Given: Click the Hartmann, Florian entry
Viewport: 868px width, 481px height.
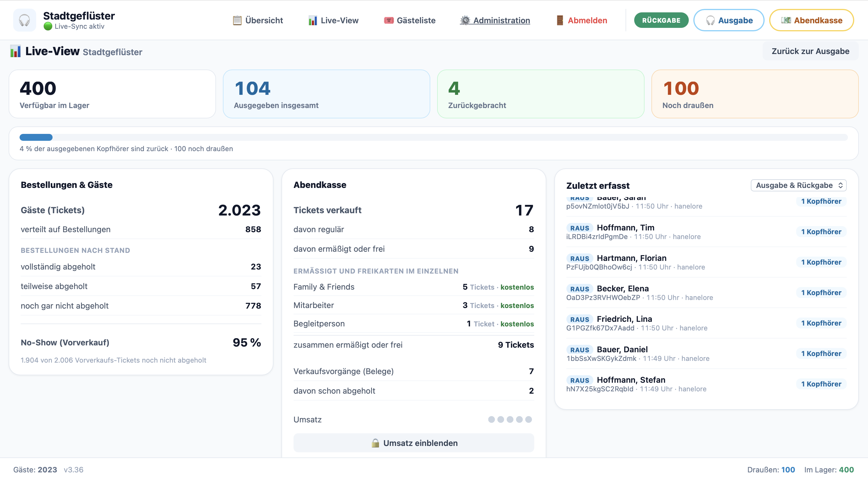Looking at the screenshot, I should [706, 262].
